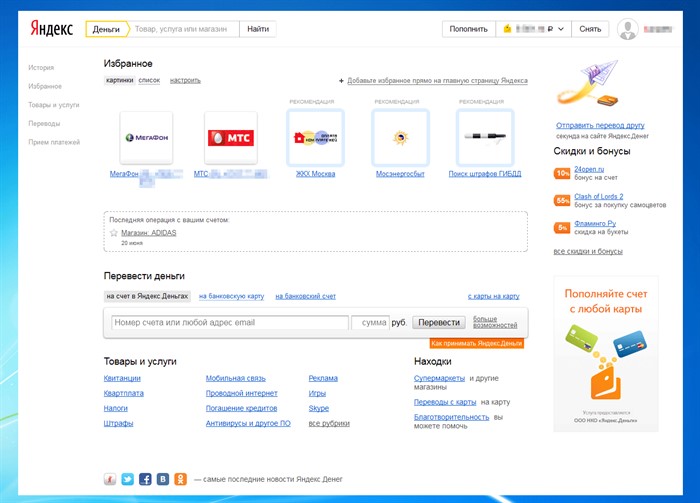
Task: Select на счет в Яндекс.Деньгах tab
Action: tap(147, 296)
